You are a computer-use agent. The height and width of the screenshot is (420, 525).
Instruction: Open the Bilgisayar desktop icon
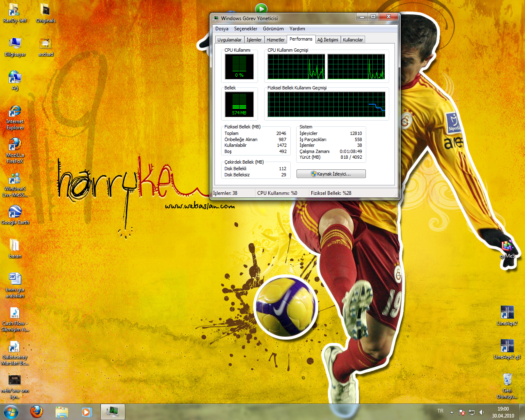pyautogui.click(x=15, y=47)
